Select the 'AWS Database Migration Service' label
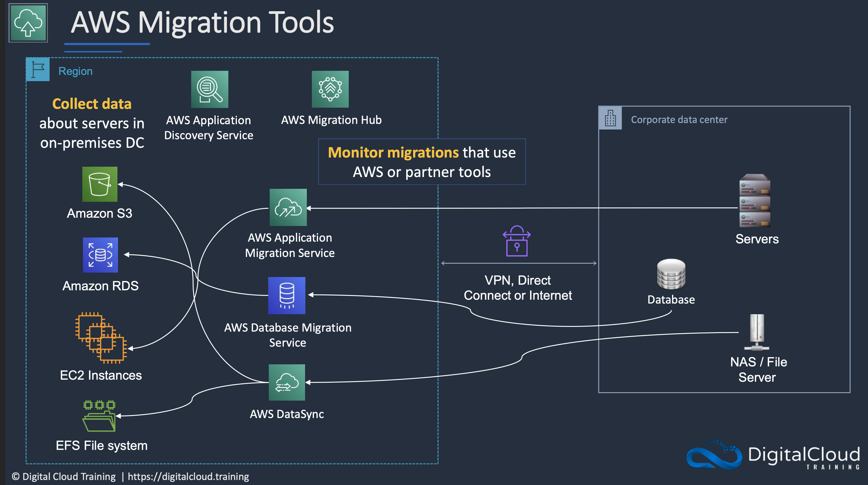Image resolution: width=868 pixels, height=485 pixels. pos(288,335)
